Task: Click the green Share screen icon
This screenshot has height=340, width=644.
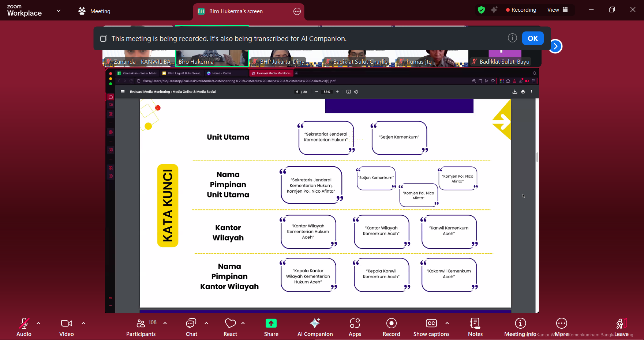Action: click(x=271, y=324)
